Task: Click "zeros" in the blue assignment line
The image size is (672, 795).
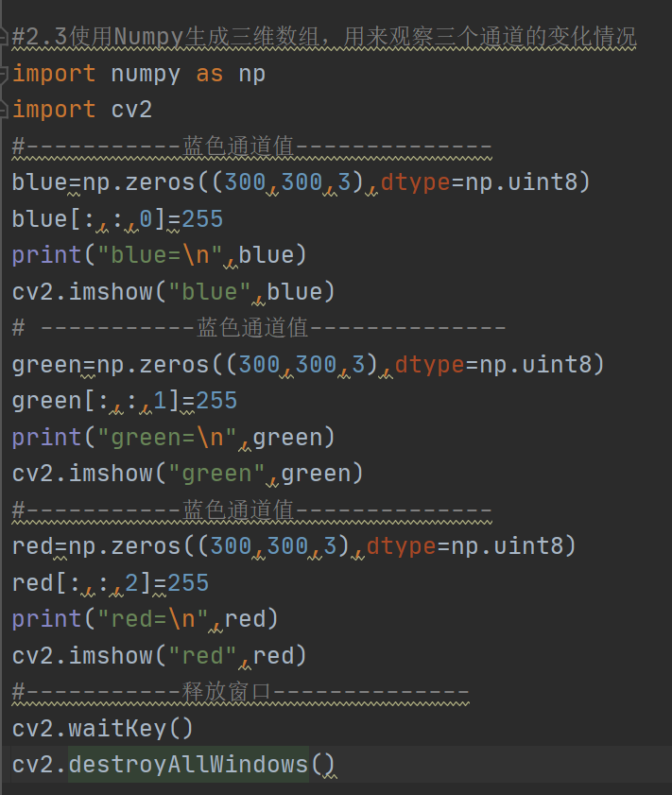Action: tap(161, 182)
